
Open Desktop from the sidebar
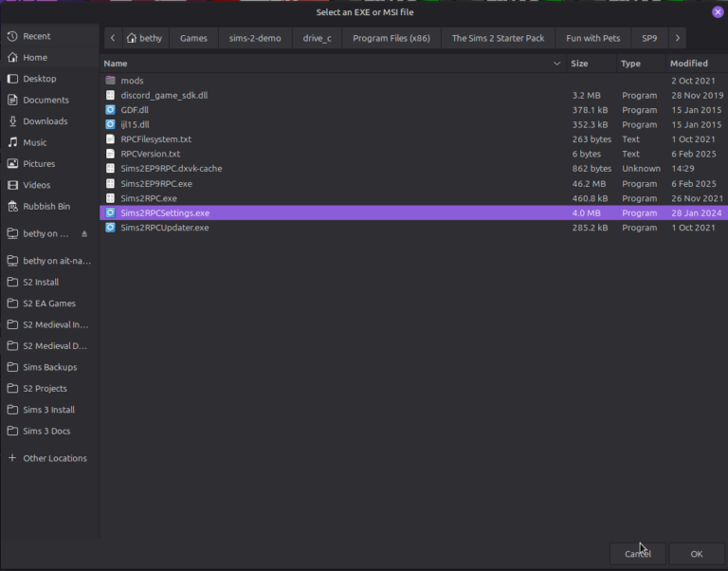[x=49, y=79]
